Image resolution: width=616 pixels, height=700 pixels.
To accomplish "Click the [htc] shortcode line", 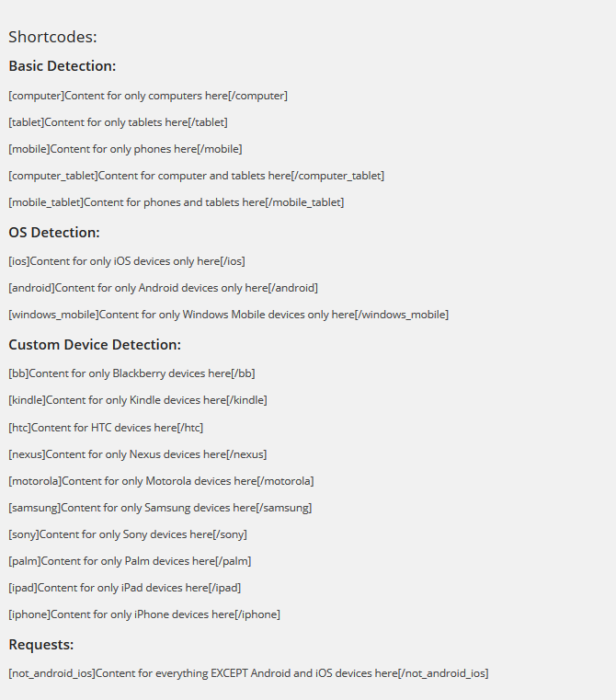I will [x=106, y=428].
